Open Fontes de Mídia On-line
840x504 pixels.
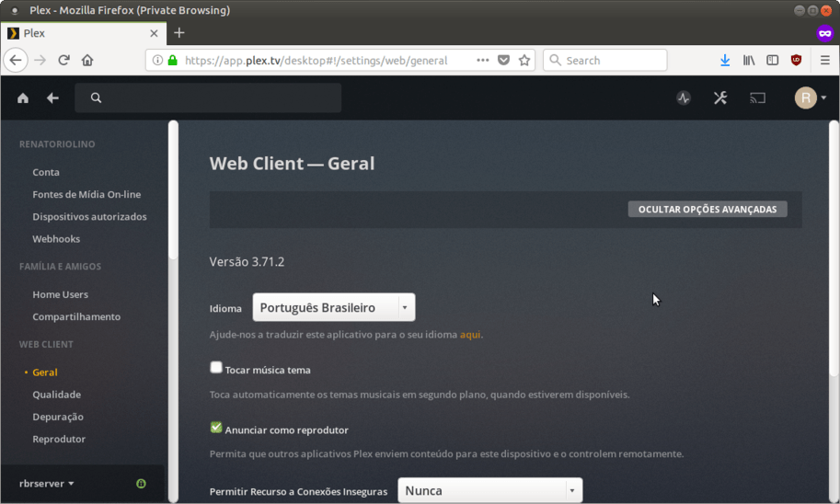point(86,194)
